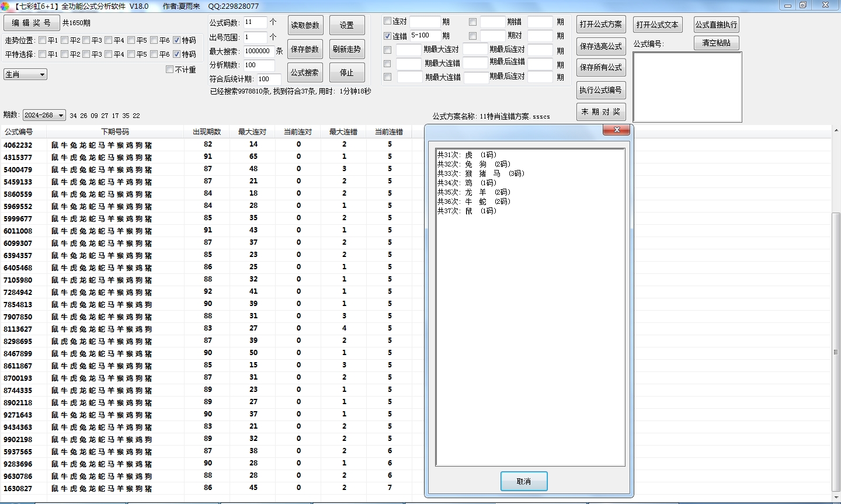
Task: Open 打开公式方案 button
Action: coord(600,25)
